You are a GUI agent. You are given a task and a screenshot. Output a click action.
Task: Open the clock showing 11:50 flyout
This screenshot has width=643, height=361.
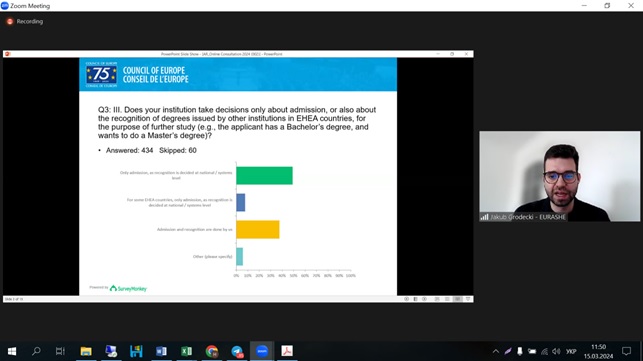pos(598,351)
